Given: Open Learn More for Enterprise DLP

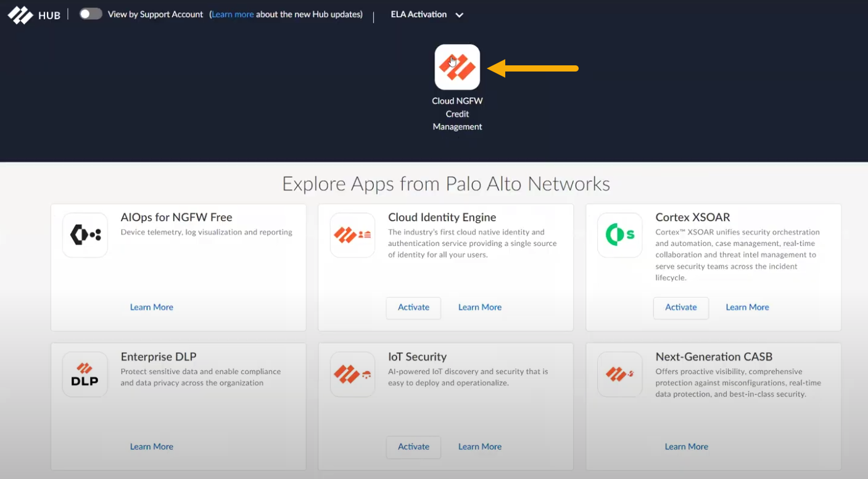Looking at the screenshot, I should (x=151, y=447).
